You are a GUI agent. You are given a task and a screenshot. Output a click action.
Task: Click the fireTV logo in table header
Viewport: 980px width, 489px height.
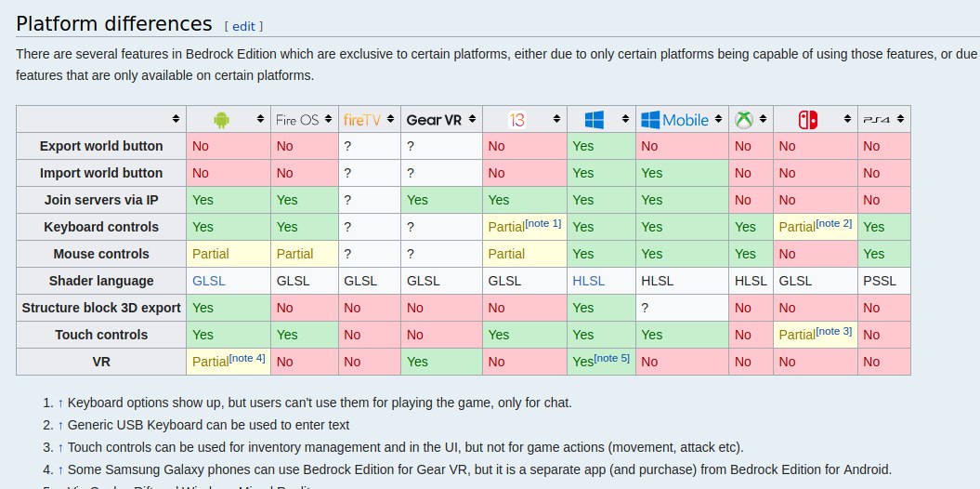tap(362, 119)
